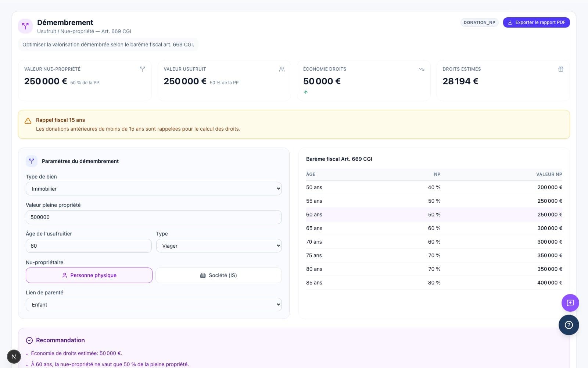Select Personne physique as nu-propriétaire
This screenshot has width=588, height=368.
[89, 275]
